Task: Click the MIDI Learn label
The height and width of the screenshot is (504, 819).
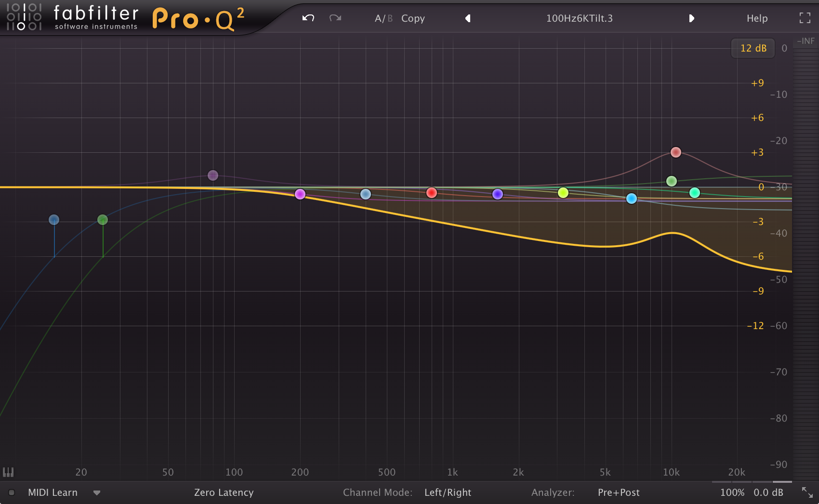Action: click(53, 492)
